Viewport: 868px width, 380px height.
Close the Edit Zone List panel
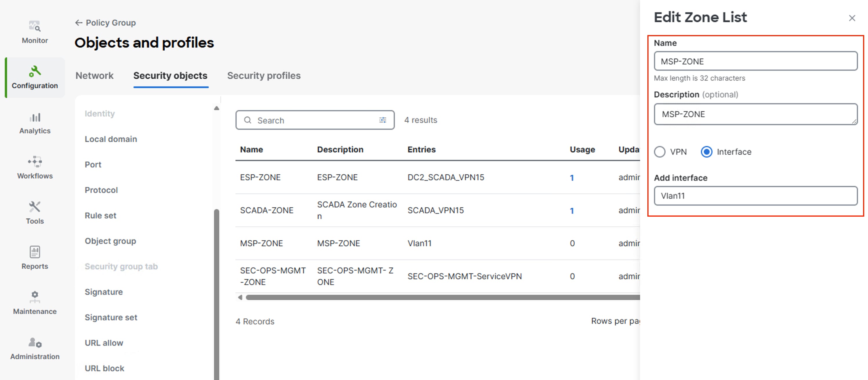(x=852, y=18)
